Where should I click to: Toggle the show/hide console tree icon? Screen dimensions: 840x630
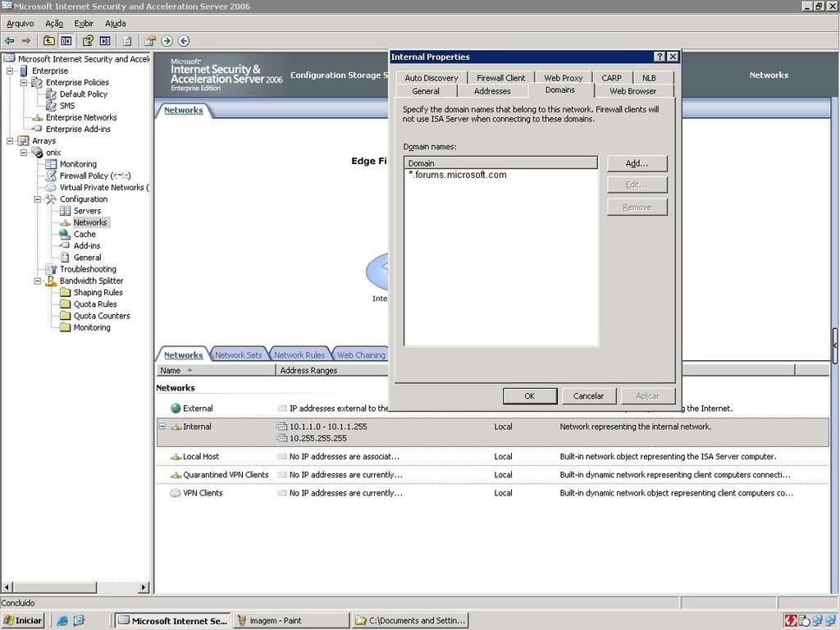point(66,41)
